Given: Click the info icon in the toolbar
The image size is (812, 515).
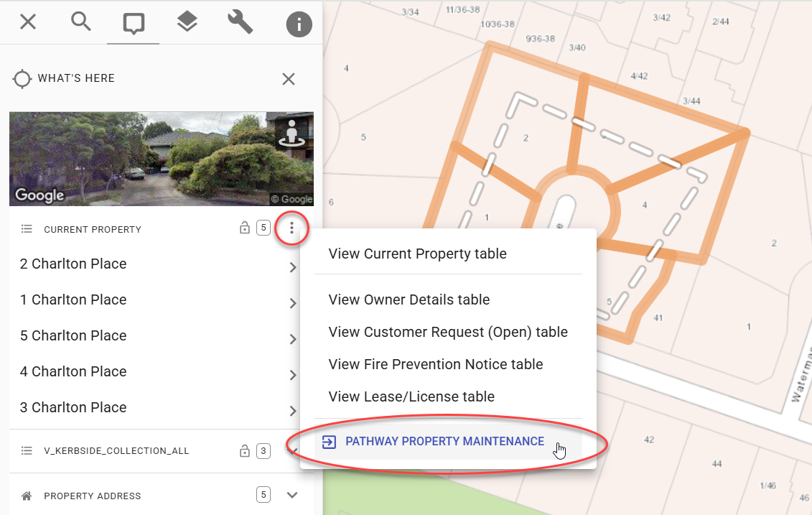Looking at the screenshot, I should (x=299, y=22).
